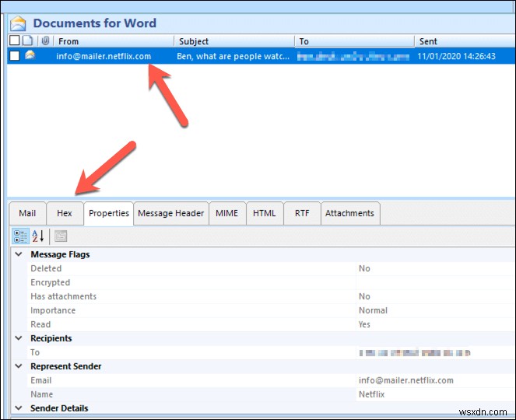Sort emails by the Subject column header
The width and height of the screenshot is (516, 420).
pos(233,41)
